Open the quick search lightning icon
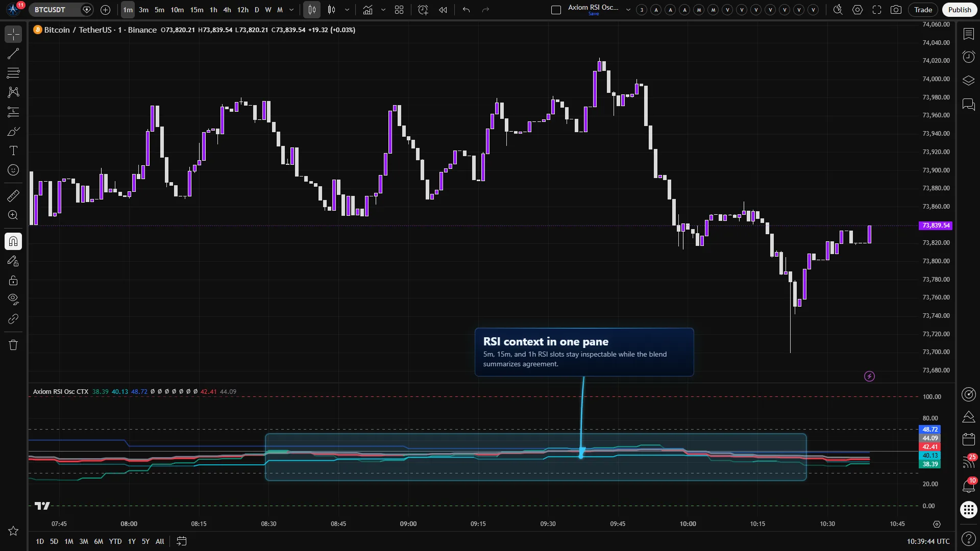 point(838,10)
